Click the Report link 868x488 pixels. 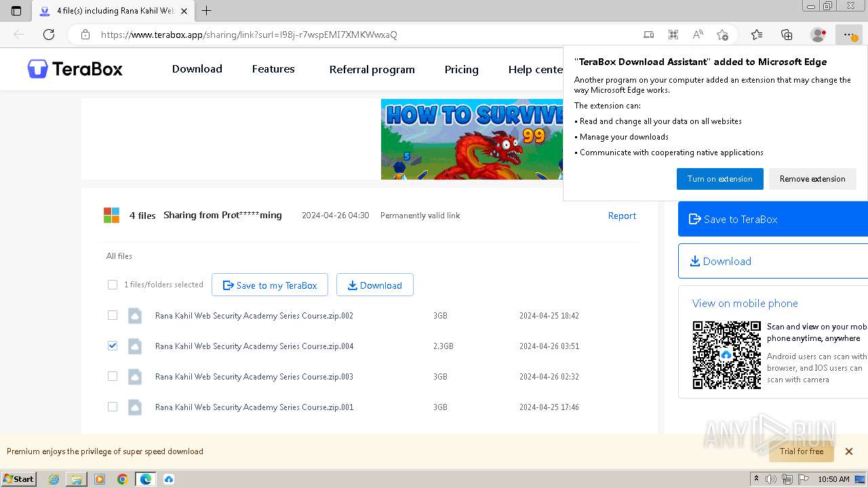tap(622, 216)
